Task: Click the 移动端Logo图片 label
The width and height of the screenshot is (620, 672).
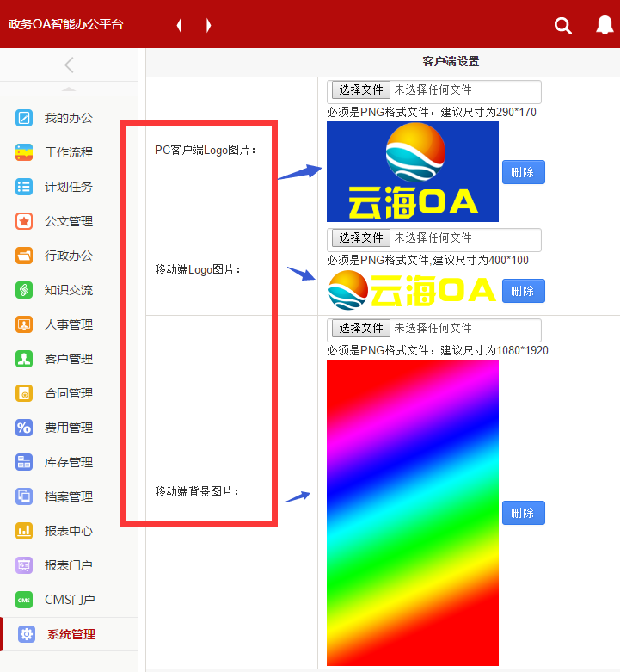Action: point(198,269)
